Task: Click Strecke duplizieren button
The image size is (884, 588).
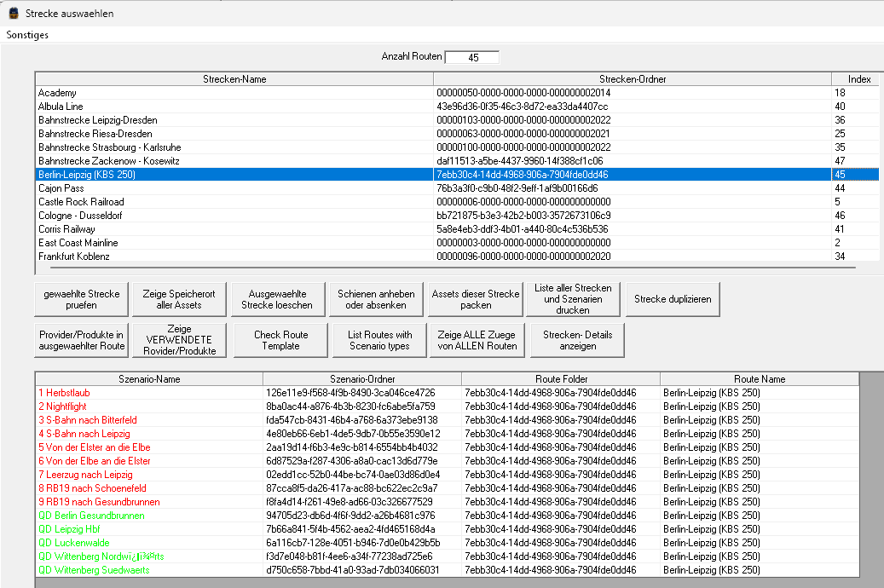Action: (673, 299)
